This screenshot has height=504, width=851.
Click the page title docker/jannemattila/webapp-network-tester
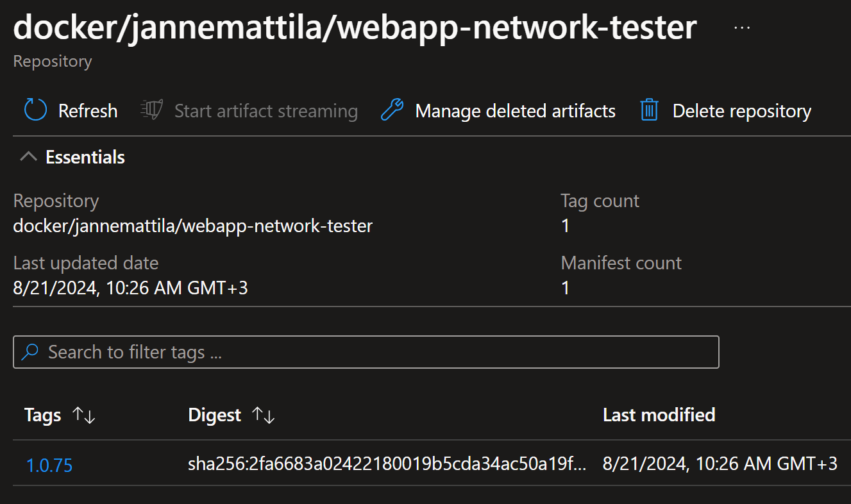tap(355, 29)
